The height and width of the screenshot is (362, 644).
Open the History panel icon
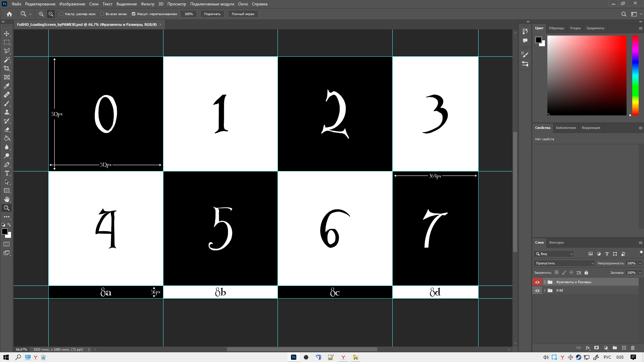click(x=525, y=31)
